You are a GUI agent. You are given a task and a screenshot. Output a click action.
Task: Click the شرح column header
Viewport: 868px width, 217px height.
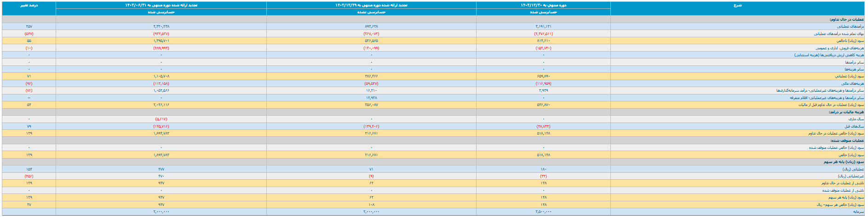[737, 5]
